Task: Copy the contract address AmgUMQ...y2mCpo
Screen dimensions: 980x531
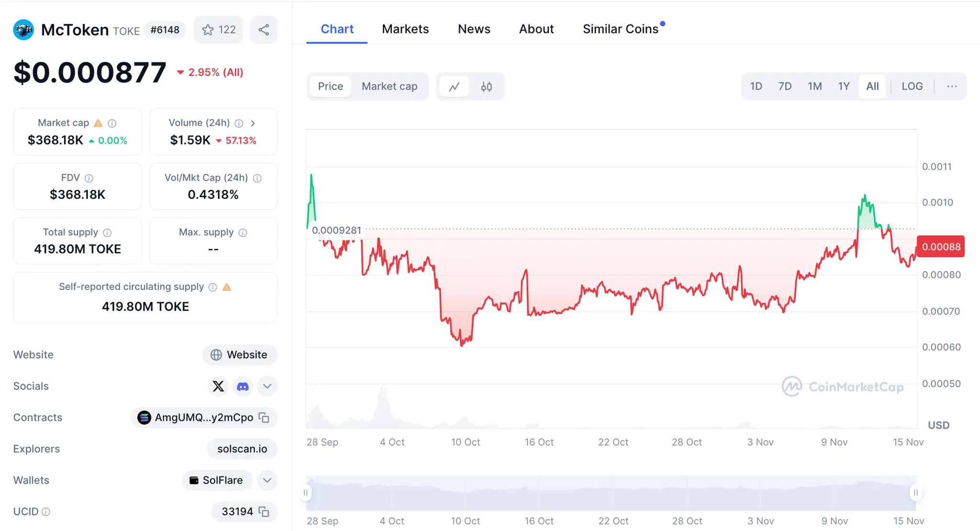Action: pos(264,418)
